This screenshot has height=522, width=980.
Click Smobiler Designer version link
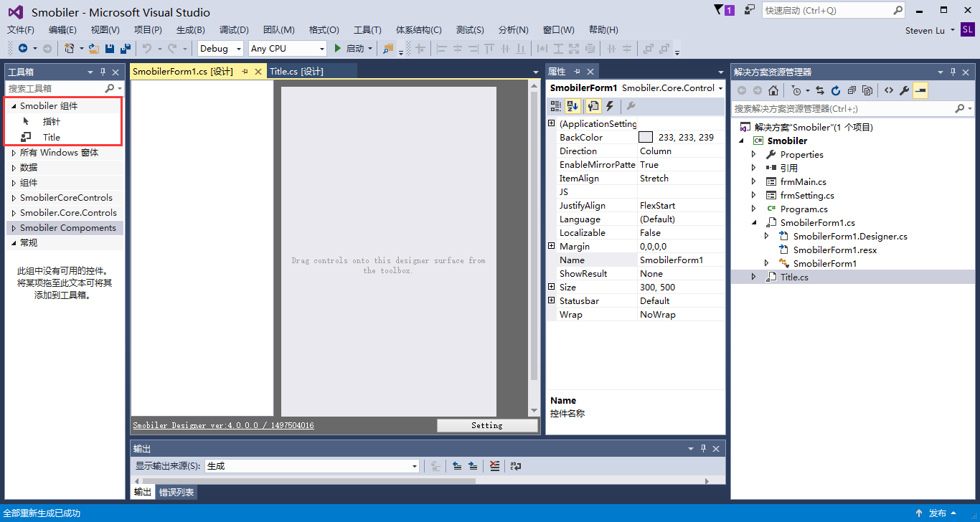pyautogui.click(x=223, y=425)
